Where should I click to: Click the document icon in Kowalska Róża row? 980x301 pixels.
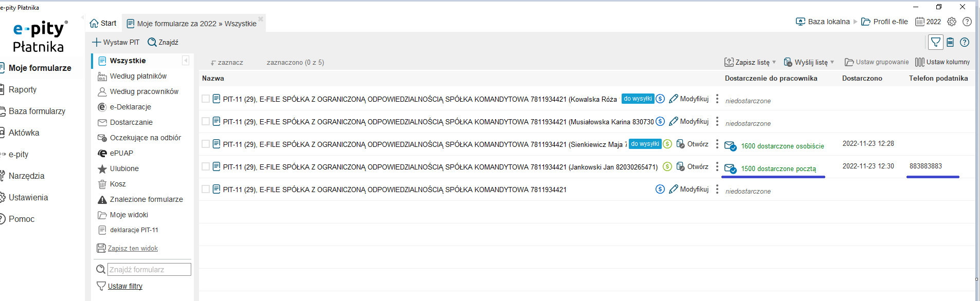(216, 99)
